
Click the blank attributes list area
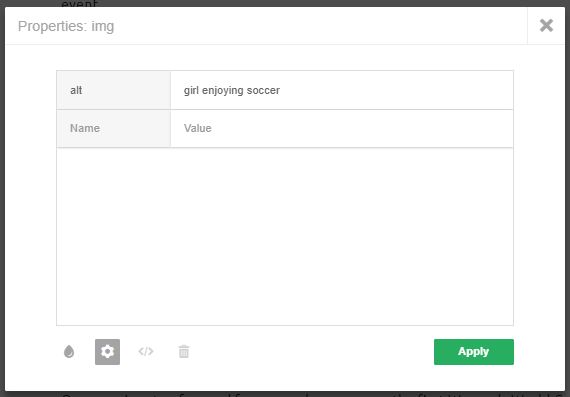(285, 236)
